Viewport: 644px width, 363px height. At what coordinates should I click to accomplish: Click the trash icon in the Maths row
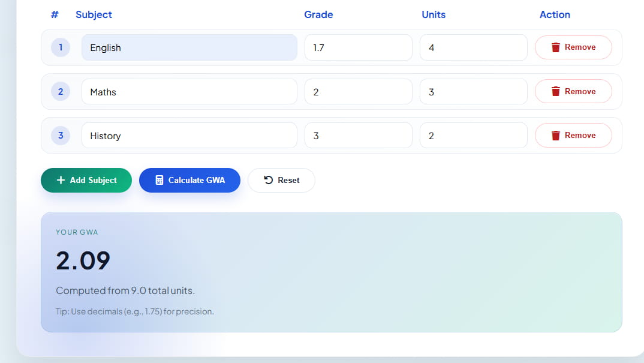tap(557, 91)
